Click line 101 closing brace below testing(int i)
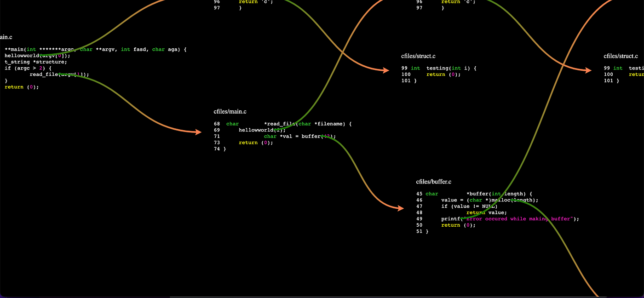The width and height of the screenshot is (644, 298). [x=408, y=80]
